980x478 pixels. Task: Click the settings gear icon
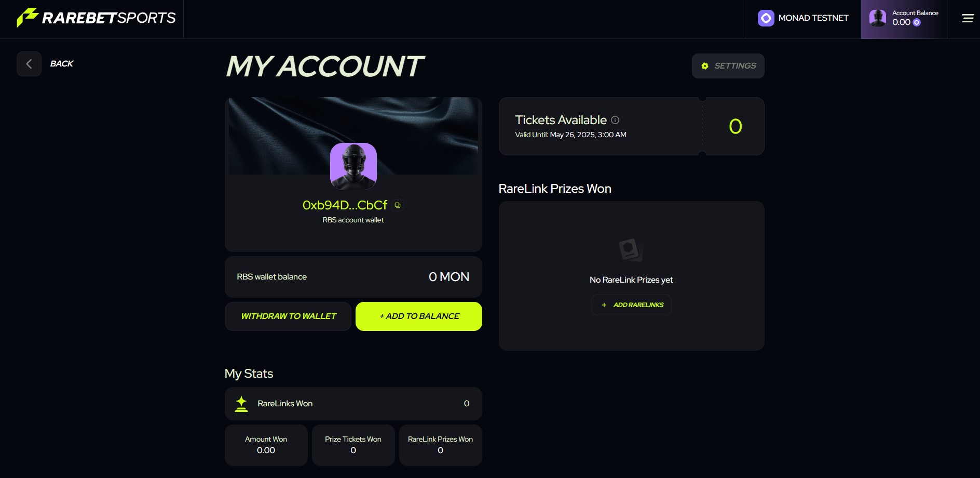click(704, 66)
